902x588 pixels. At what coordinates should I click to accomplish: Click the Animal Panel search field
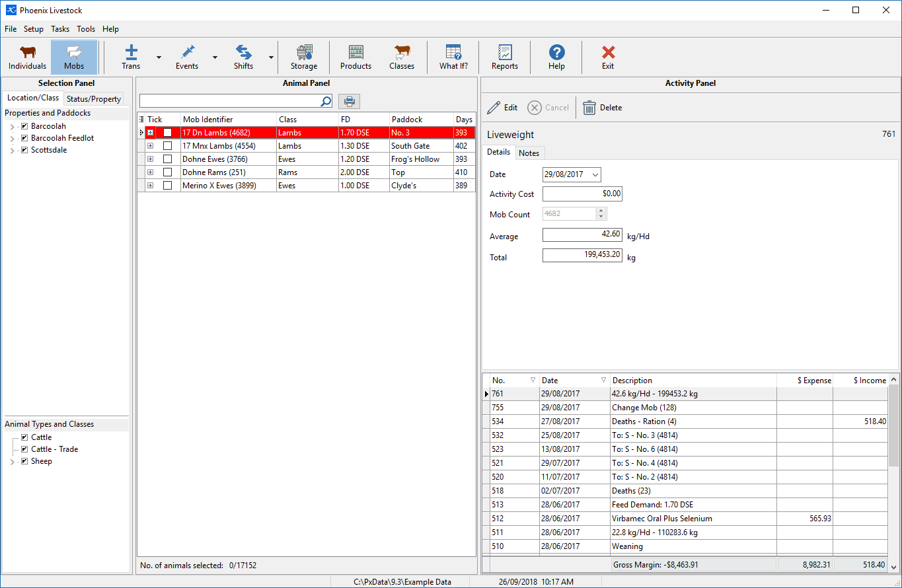tap(229, 101)
